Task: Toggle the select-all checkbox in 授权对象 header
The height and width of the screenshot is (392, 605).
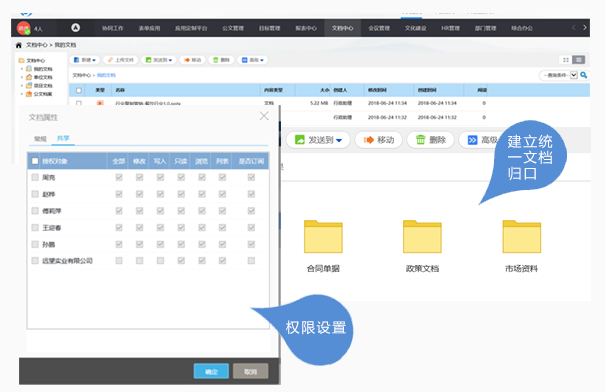Action: 35,161
